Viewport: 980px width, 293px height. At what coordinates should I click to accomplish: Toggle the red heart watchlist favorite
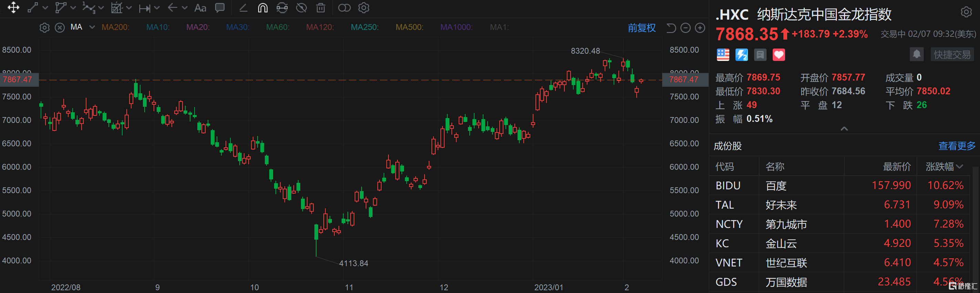tap(778, 55)
